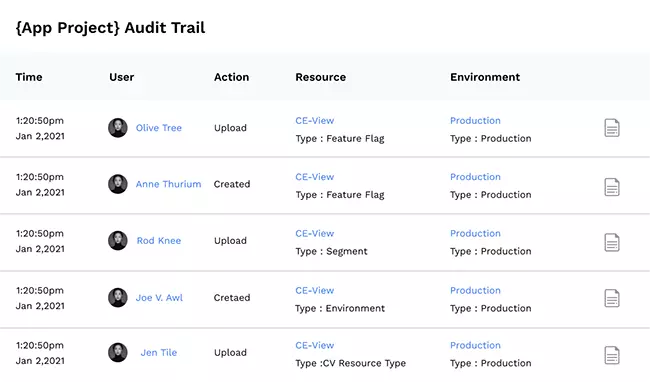Open CE-View link in Jen Tile row

315,345
